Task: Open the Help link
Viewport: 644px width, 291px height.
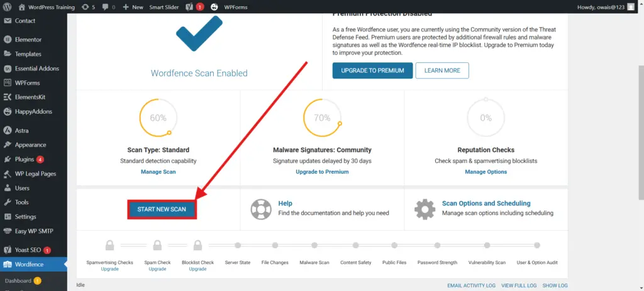Action: pyautogui.click(x=285, y=204)
